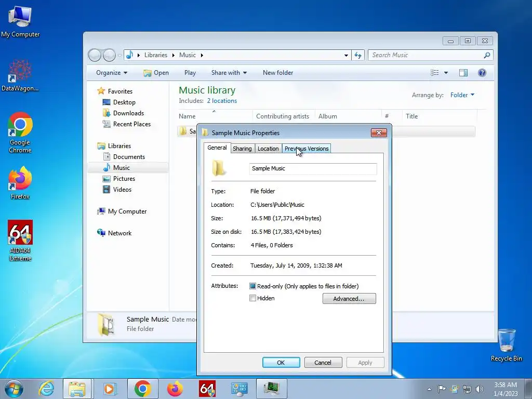
Task: Launch Firefox from the desktop shortcut
Action: 20,183
